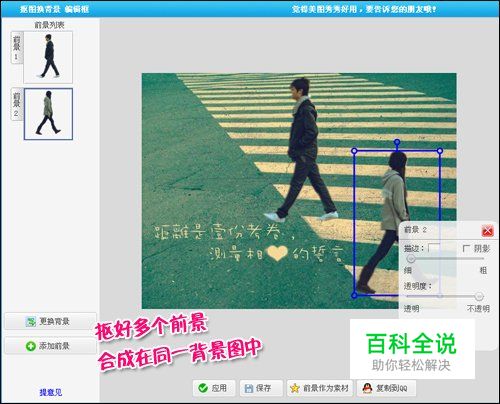
Task: Open the 前景 1 side tab
Action: tap(16, 48)
